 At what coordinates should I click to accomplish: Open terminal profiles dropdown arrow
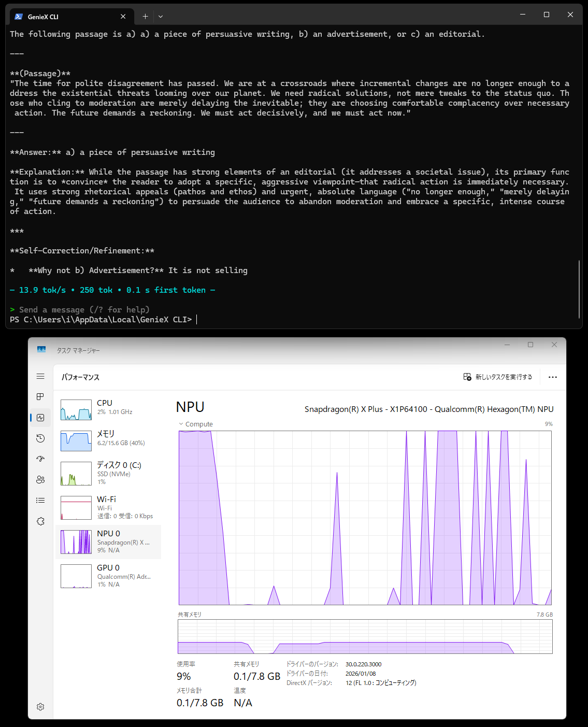click(161, 17)
